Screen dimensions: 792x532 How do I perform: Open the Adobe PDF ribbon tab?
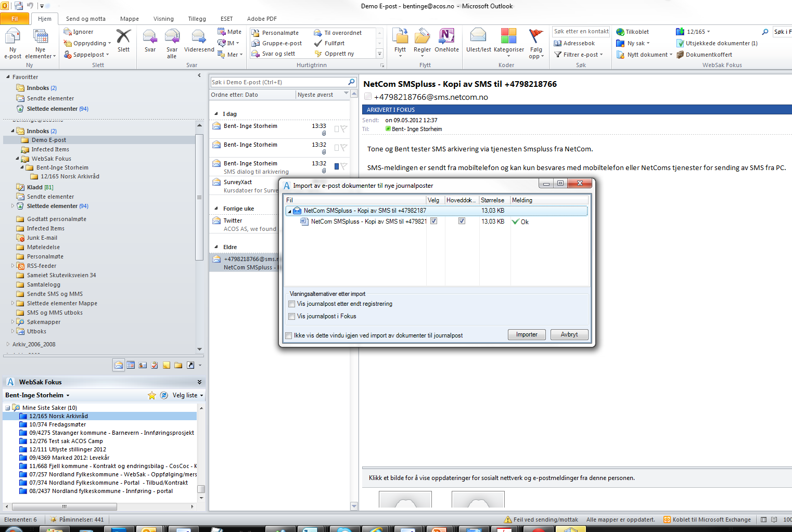tap(262, 19)
